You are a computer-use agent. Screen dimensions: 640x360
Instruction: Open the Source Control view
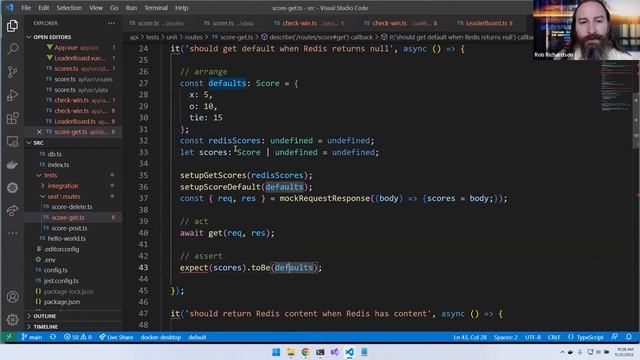pos(12,72)
